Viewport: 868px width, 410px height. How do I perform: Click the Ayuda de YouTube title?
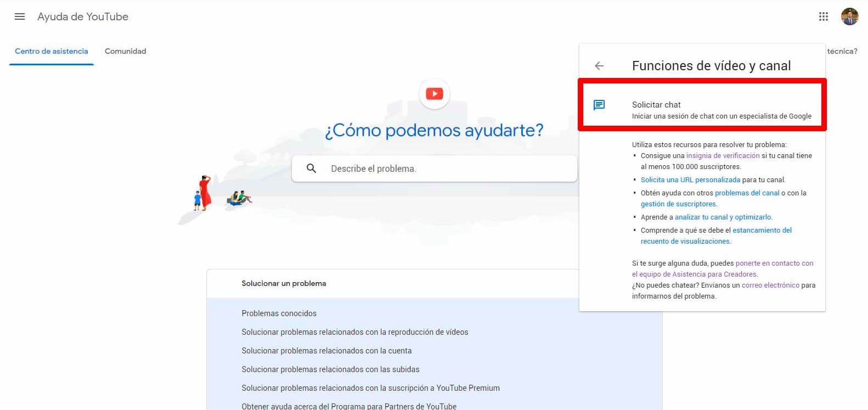83,16
